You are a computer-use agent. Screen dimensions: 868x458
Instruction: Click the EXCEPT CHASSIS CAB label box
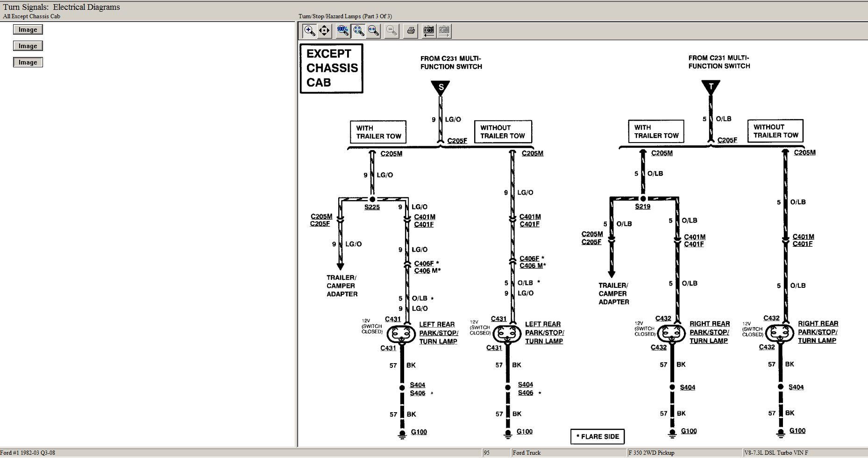pyautogui.click(x=332, y=68)
